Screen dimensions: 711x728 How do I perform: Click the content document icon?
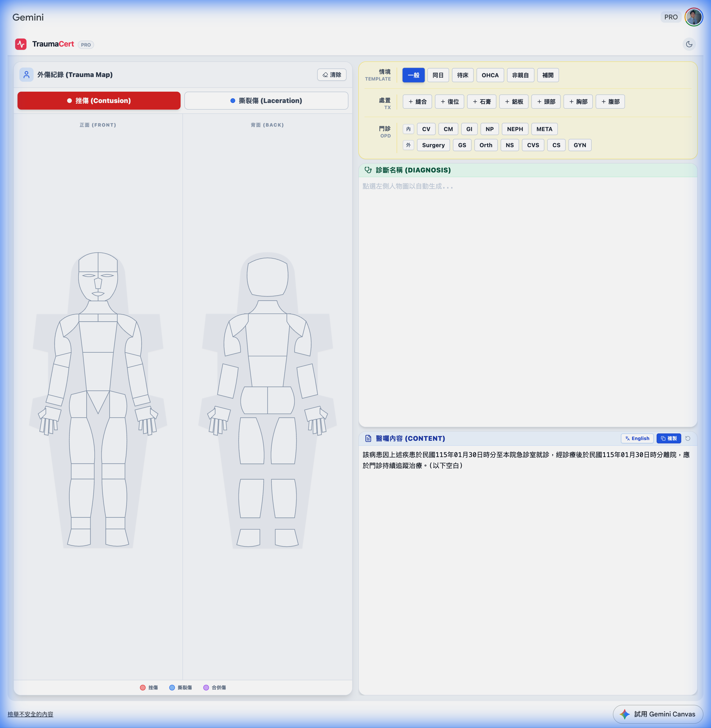[368, 438]
